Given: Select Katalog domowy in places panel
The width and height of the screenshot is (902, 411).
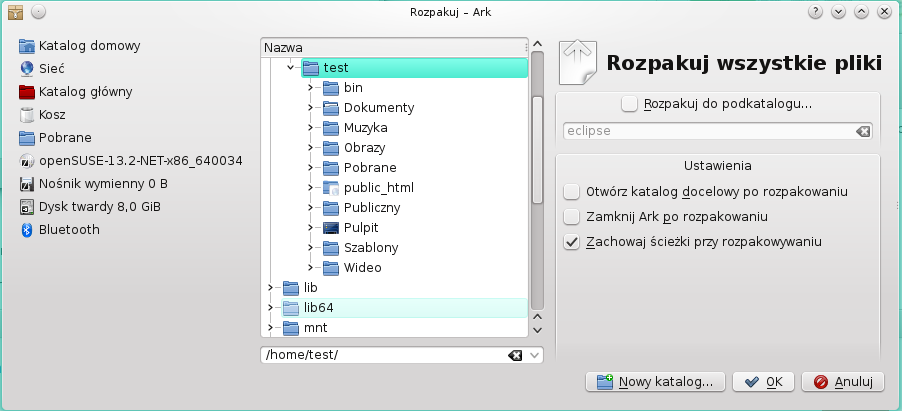Looking at the screenshot, I should pos(89,46).
